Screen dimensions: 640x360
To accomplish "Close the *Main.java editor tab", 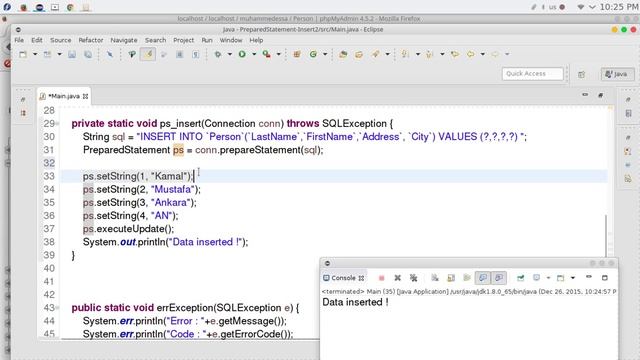I will (85, 96).
